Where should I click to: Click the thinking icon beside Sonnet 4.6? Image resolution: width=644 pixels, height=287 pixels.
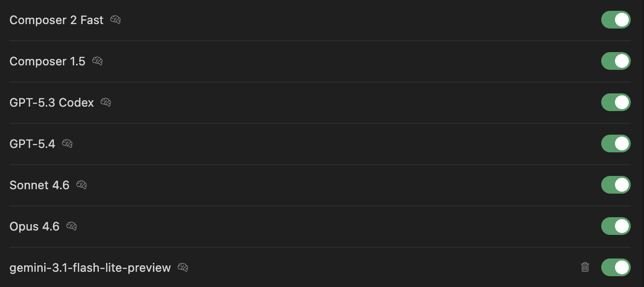coord(82,185)
